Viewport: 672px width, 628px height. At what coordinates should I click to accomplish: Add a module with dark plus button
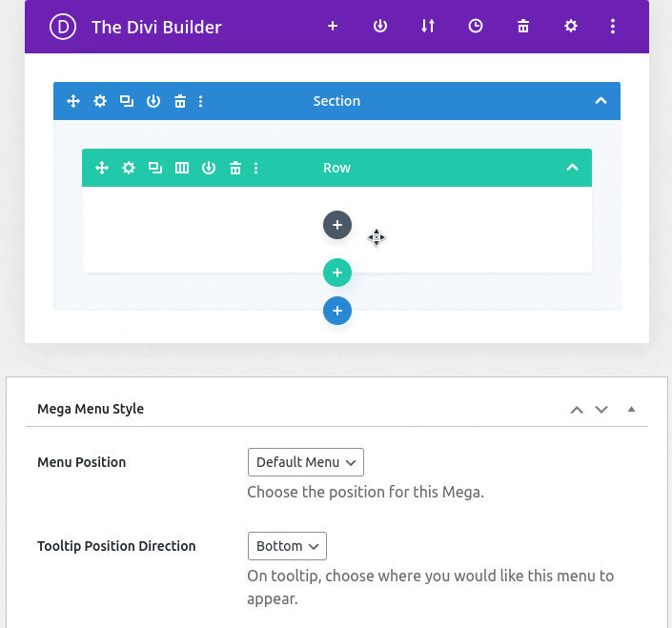click(337, 225)
